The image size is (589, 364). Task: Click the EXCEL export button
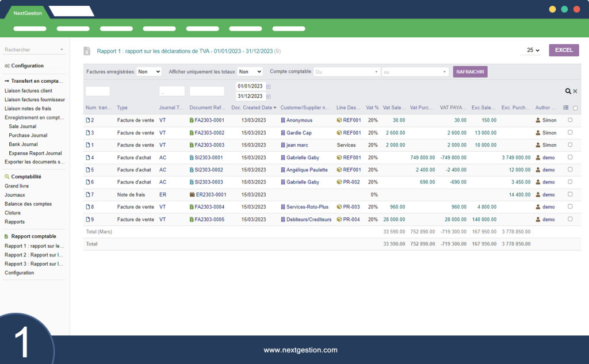pos(564,51)
